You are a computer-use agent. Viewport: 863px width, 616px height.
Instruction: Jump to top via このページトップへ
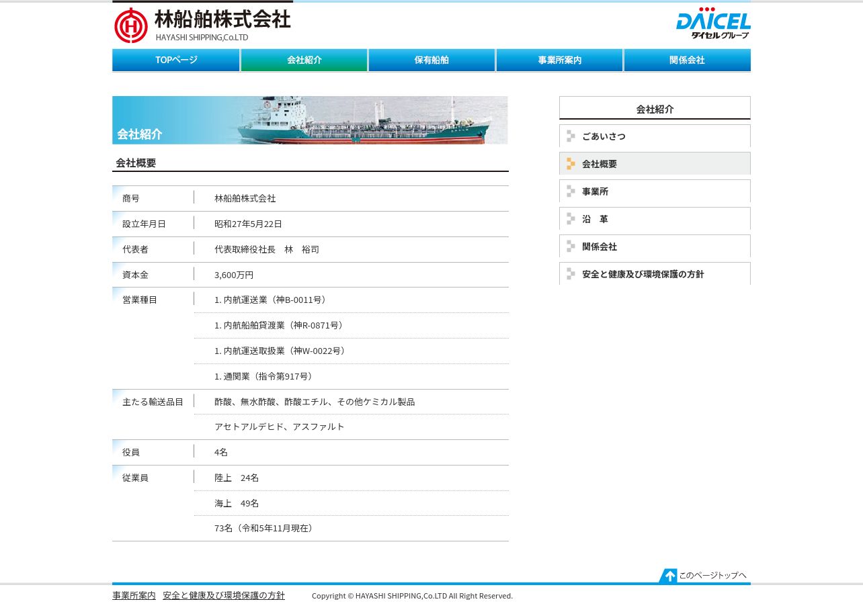click(703, 576)
